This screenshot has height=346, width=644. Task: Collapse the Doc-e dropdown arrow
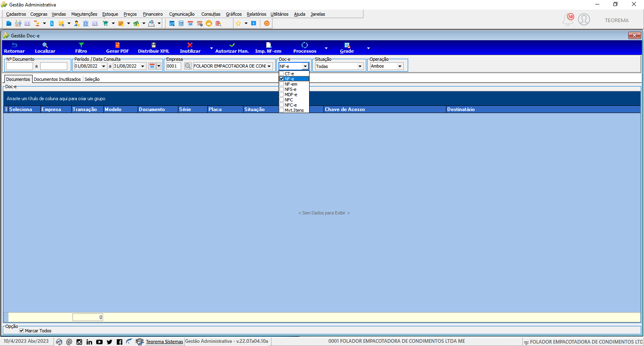(x=305, y=66)
